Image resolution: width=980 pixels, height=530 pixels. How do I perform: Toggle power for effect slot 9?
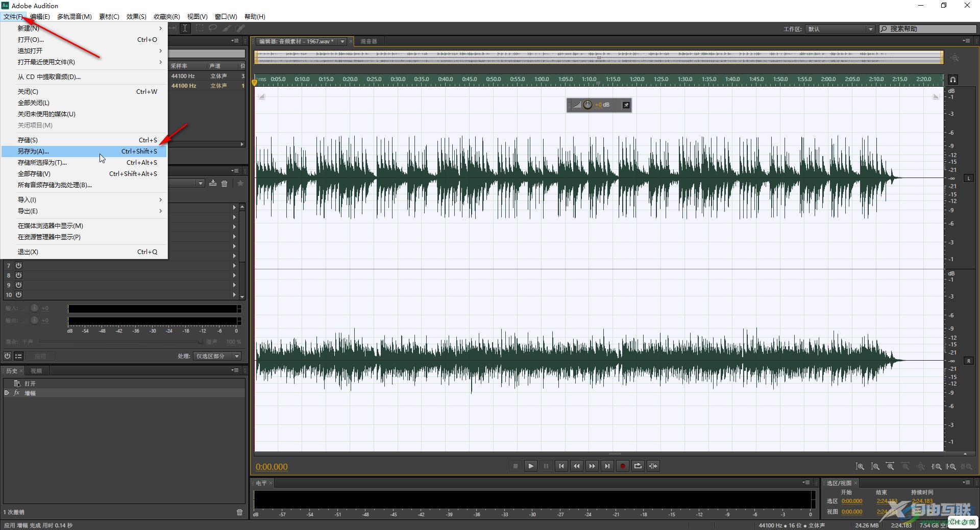[x=18, y=285]
